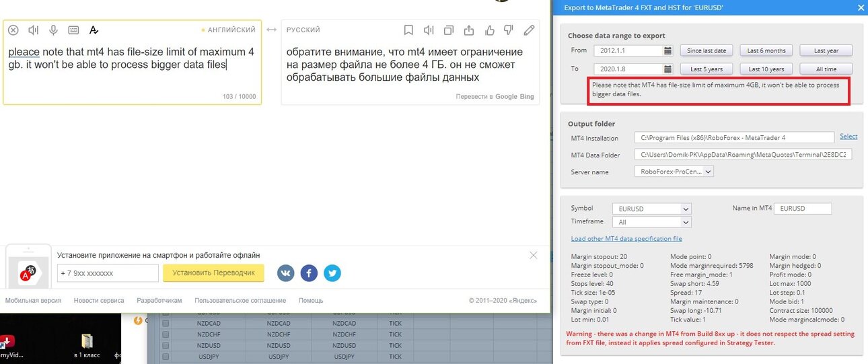This screenshot has width=868, height=364.
Task: Edit the To date field 2020.1.8
Action: pos(627,69)
